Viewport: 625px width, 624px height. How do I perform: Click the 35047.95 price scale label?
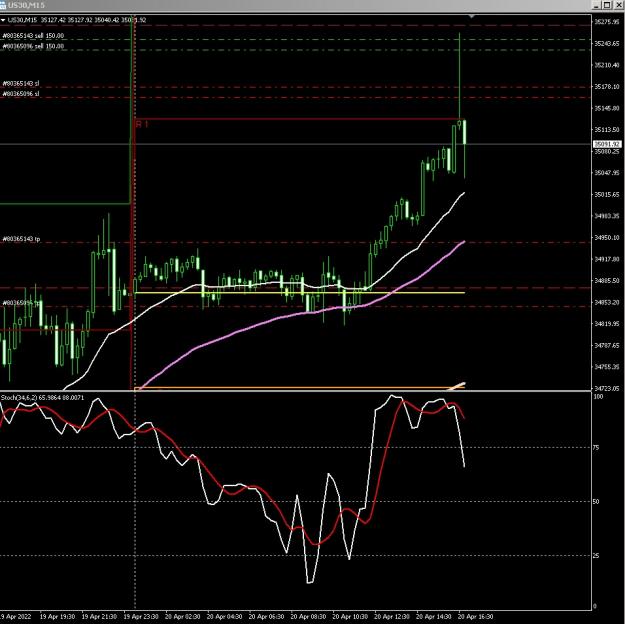(x=607, y=173)
